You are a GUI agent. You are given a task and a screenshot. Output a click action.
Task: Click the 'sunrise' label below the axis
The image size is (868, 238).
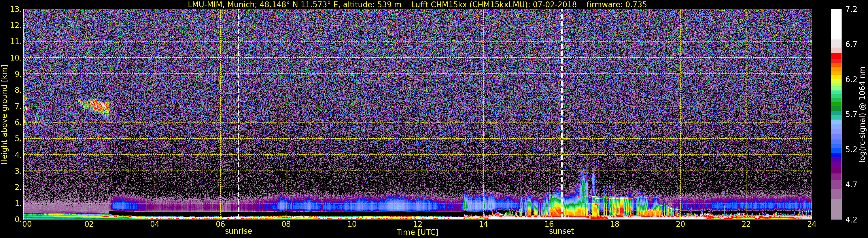pyautogui.click(x=238, y=231)
